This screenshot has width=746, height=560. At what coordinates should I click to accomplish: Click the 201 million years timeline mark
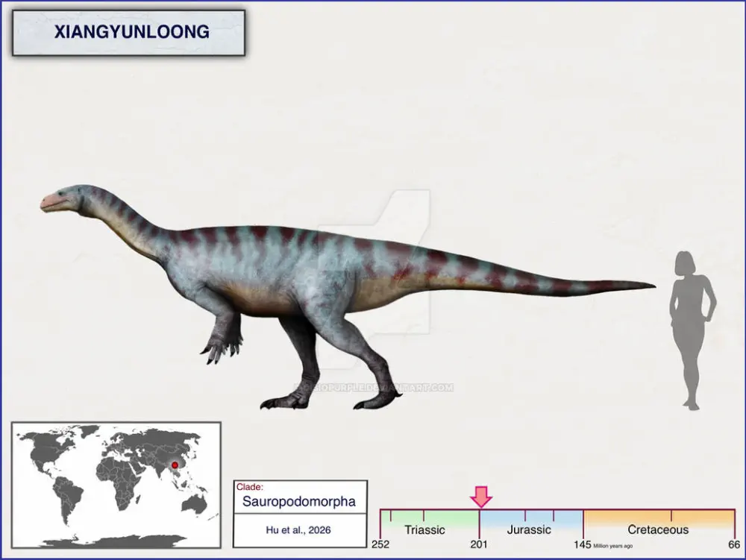pos(477,545)
